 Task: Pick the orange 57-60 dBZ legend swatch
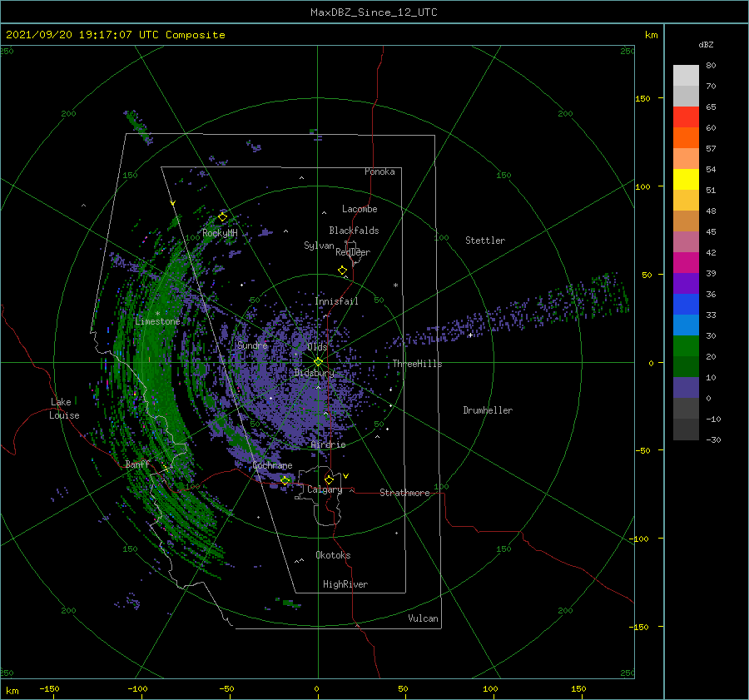[x=686, y=138]
